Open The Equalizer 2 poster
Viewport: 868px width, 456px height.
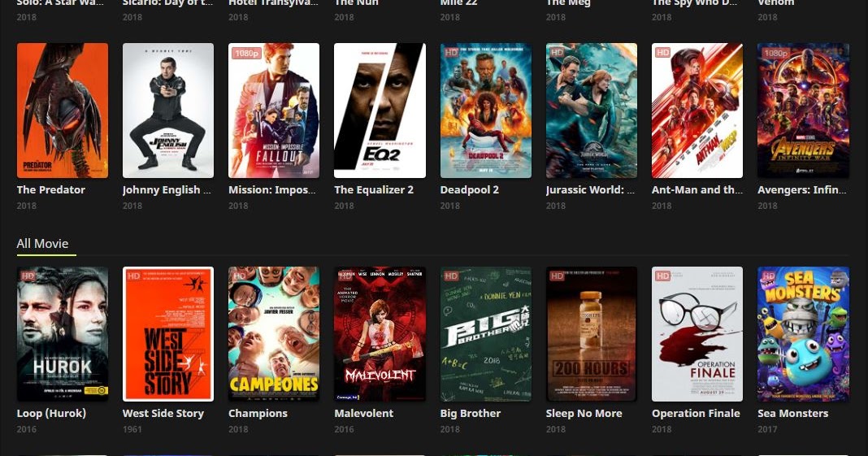380,111
